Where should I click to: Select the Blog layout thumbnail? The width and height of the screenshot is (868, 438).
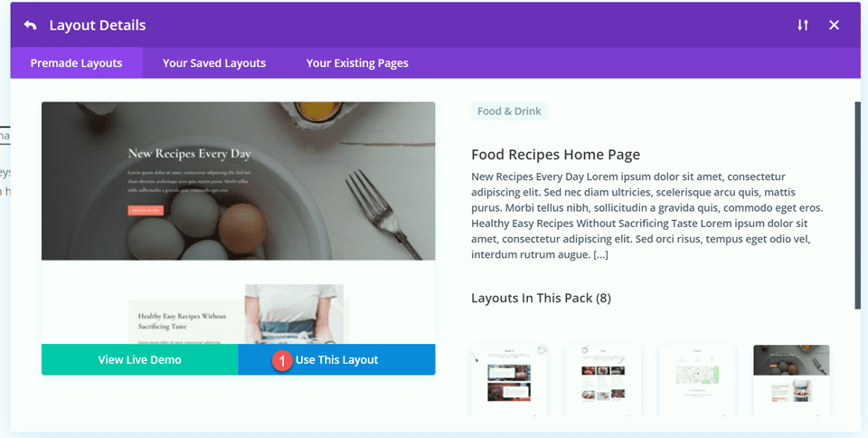(603, 379)
